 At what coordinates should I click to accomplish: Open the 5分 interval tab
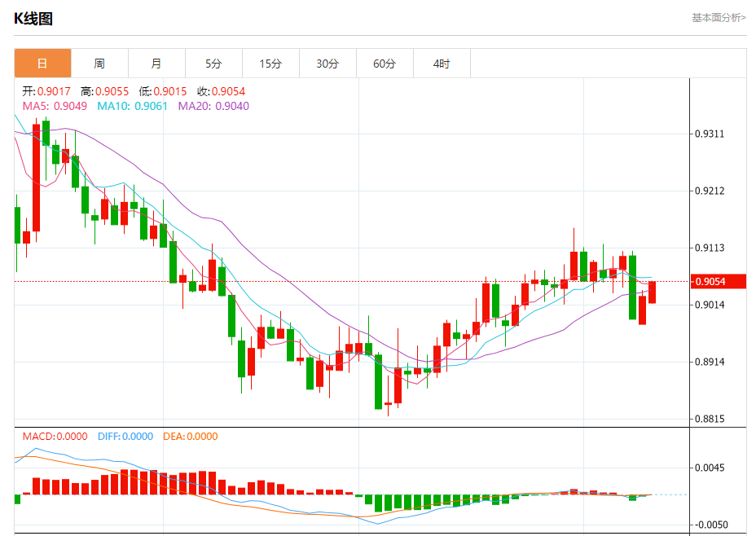213,64
